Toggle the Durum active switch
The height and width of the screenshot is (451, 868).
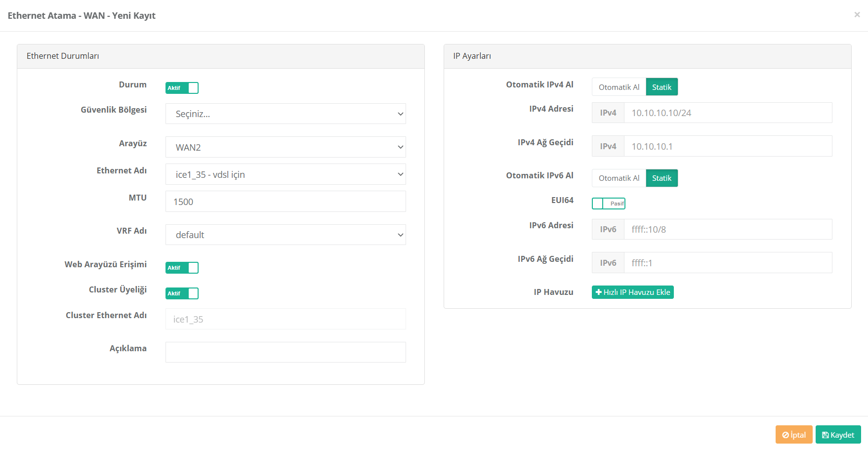182,88
